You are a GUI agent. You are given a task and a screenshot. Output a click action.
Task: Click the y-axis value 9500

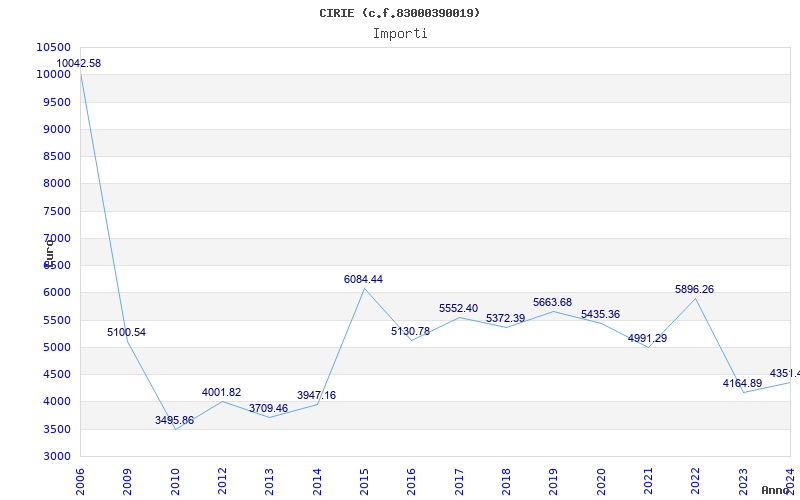57,102
